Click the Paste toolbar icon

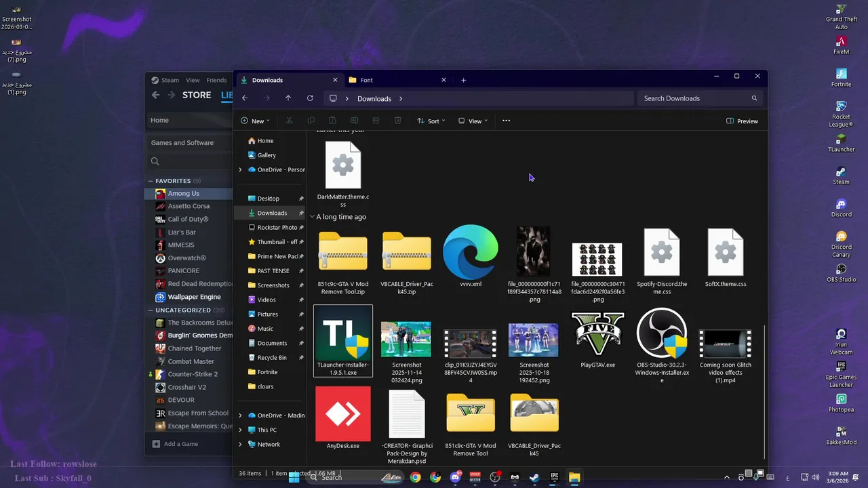click(x=332, y=121)
